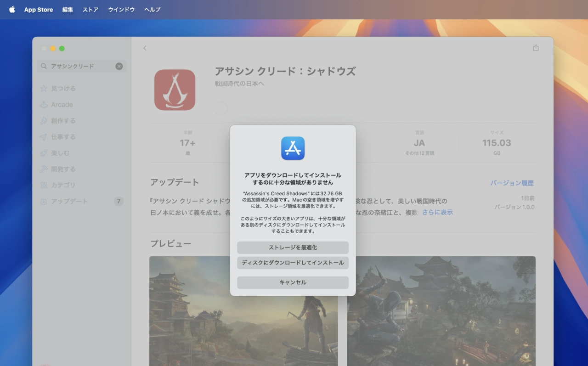This screenshot has height=366, width=588.
Task: Select the 創作する brush icon
Action: point(44,121)
